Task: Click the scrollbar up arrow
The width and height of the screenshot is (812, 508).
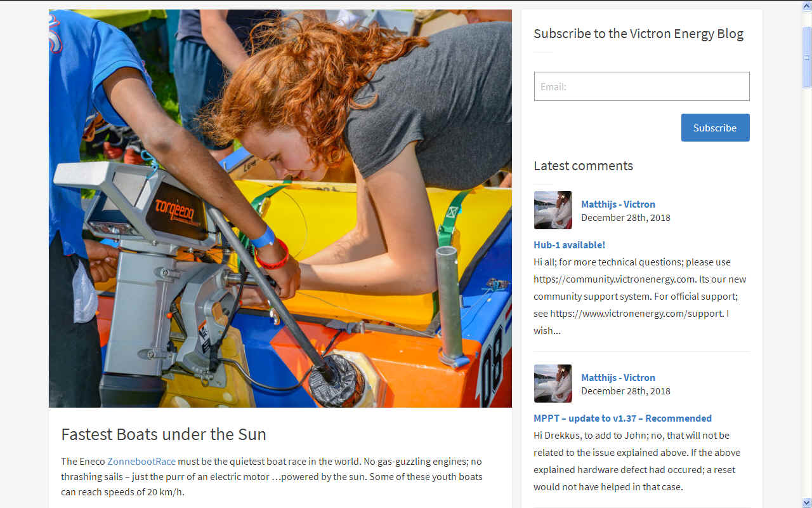Action: [x=807, y=5]
